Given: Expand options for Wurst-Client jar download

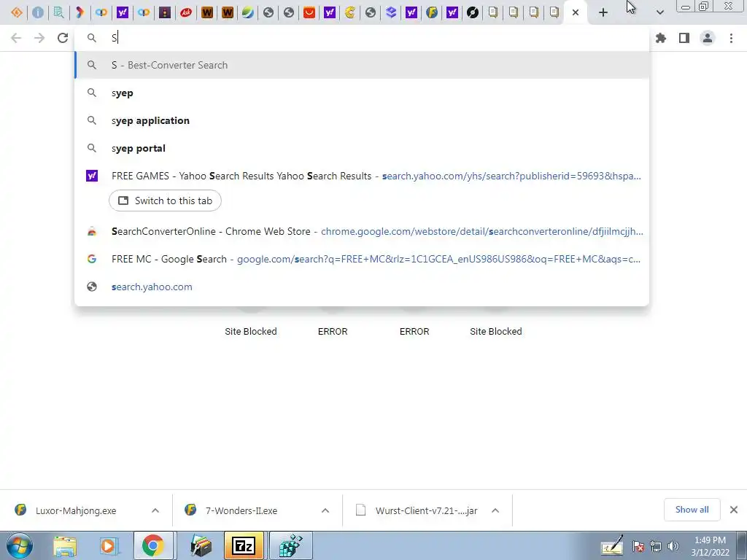Looking at the screenshot, I should coord(495,510).
